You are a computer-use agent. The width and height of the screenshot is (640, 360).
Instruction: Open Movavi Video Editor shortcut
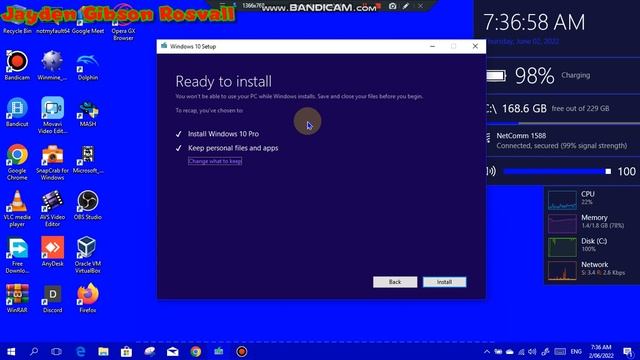(52, 115)
